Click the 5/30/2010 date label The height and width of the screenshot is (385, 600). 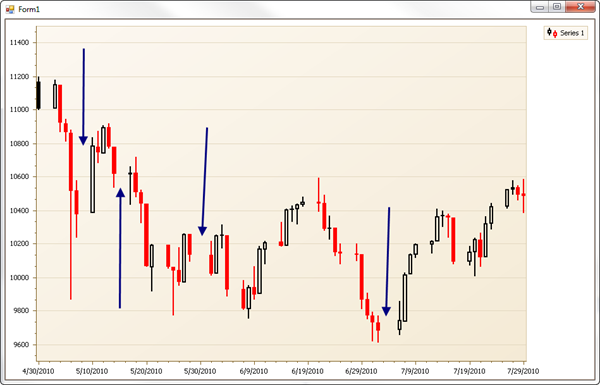[x=200, y=371]
